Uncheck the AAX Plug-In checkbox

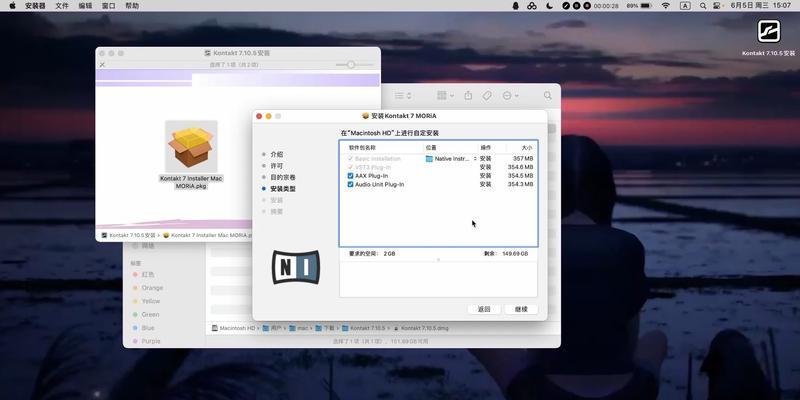pos(350,176)
